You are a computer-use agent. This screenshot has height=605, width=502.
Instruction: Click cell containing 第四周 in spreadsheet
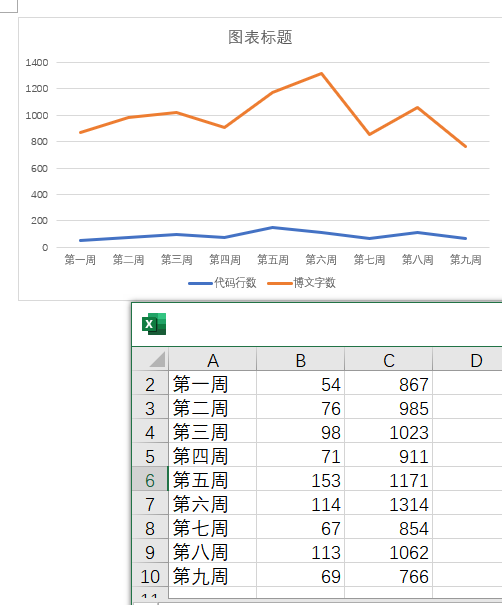[213, 455]
